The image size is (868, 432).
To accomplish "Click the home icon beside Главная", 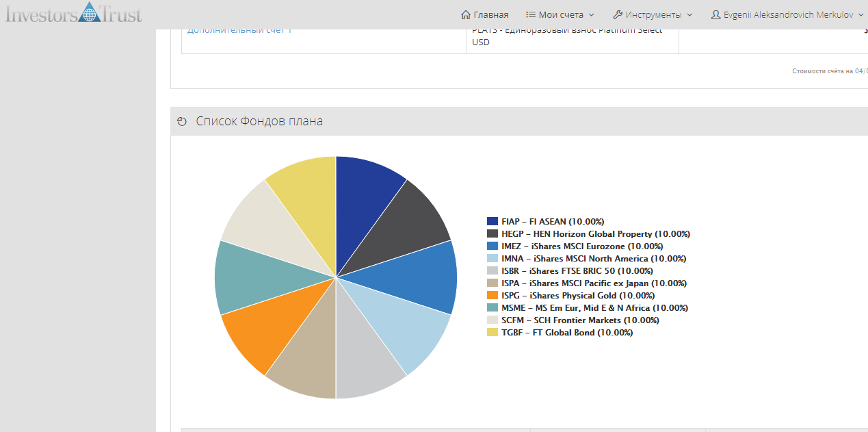I will coord(466,14).
